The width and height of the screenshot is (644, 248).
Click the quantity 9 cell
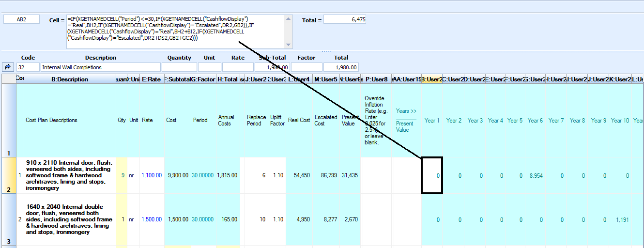122,175
